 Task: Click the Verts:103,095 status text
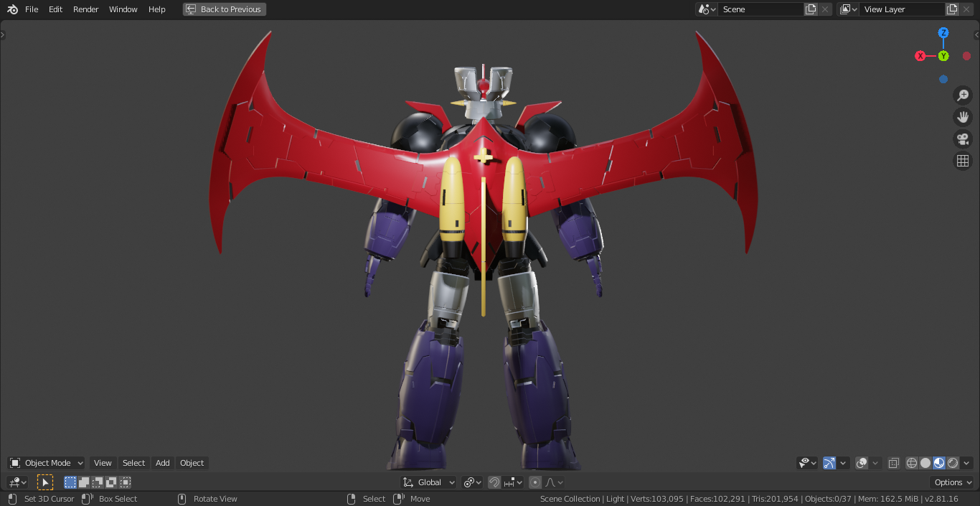click(x=656, y=499)
